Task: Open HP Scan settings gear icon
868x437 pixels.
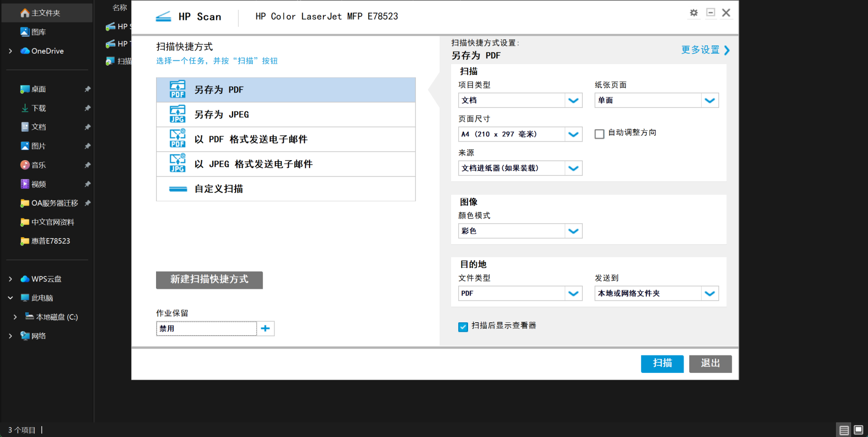Action: 694,13
